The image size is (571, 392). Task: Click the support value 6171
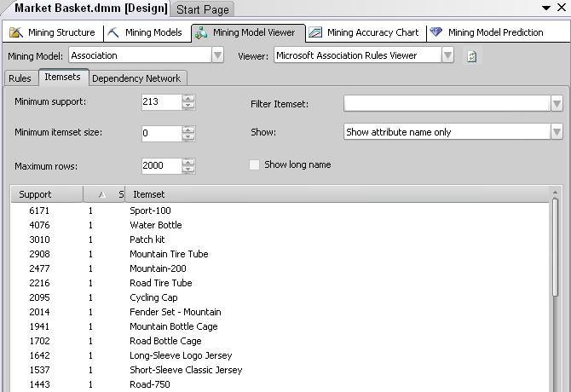point(39,210)
